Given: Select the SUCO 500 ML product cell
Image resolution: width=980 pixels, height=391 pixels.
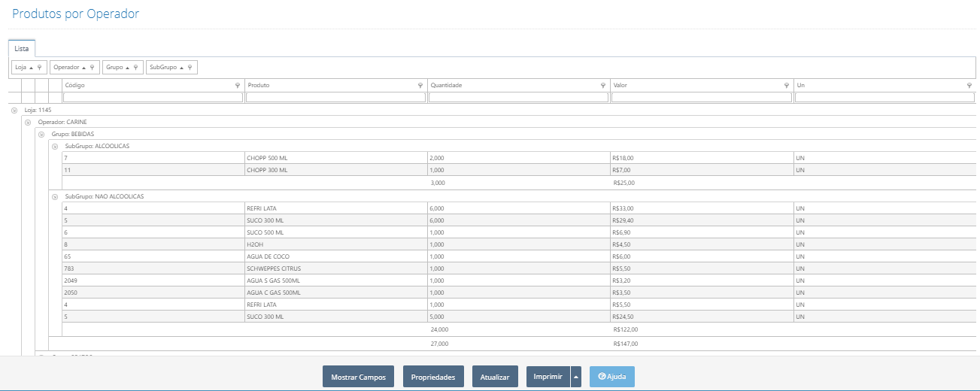Looking at the screenshot, I should click(335, 233).
